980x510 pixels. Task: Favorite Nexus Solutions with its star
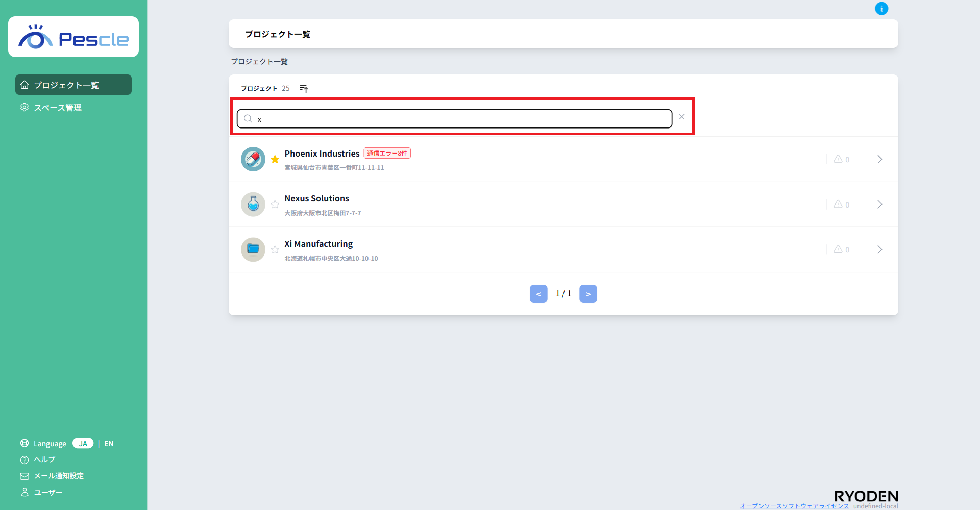(275, 205)
